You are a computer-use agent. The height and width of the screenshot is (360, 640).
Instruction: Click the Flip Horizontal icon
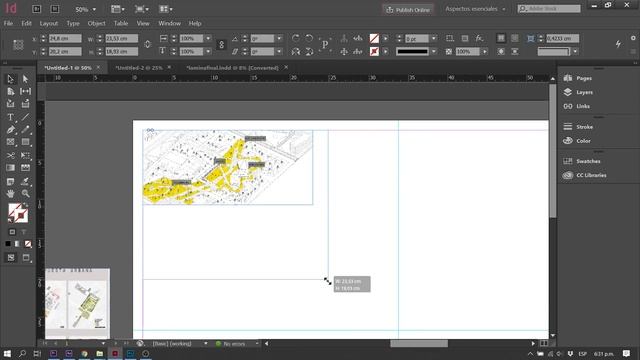(296, 51)
